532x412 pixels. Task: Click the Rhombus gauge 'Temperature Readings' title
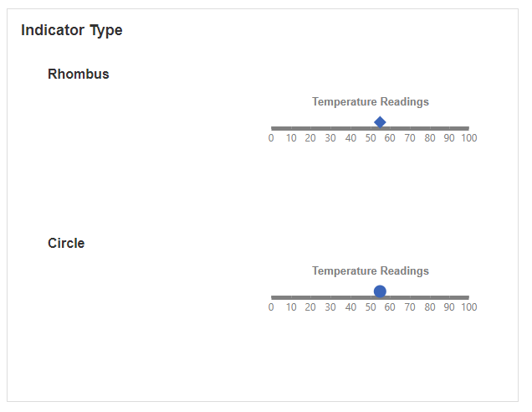pyautogui.click(x=371, y=102)
